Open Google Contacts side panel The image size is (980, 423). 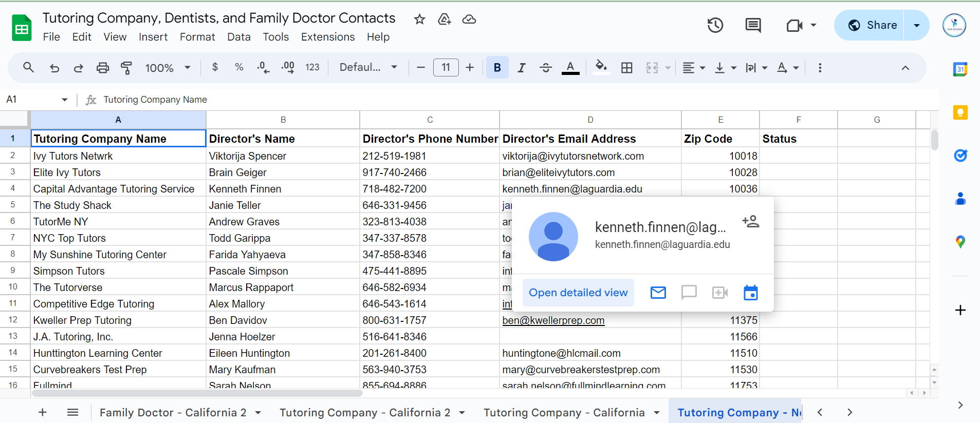(x=960, y=199)
